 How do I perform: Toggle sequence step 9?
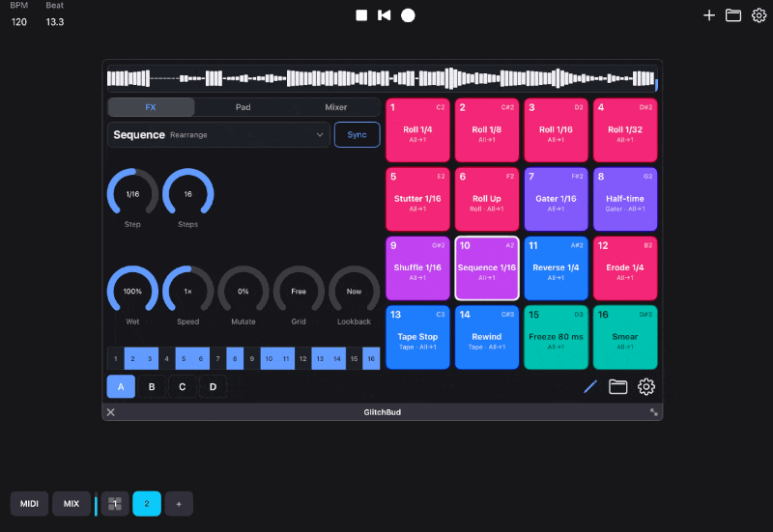tap(252, 358)
